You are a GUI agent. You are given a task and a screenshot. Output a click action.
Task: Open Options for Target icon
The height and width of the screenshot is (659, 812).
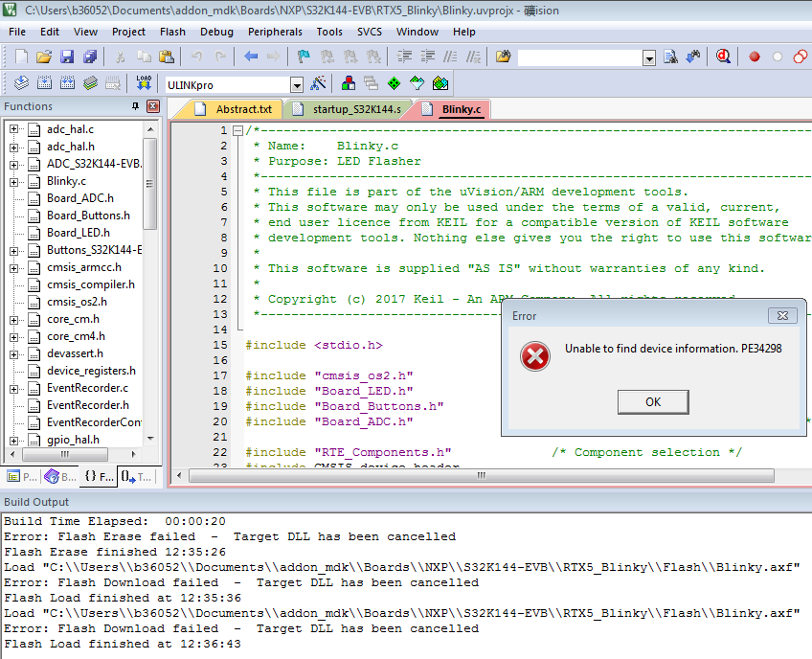318,83
